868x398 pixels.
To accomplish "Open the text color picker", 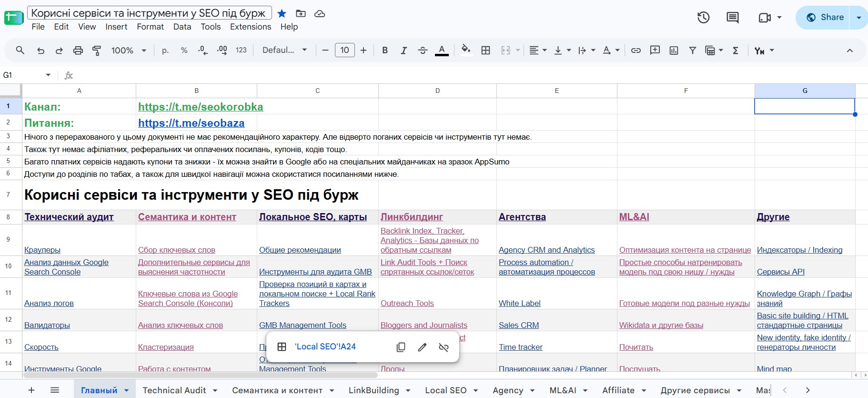I will click(x=442, y=50).
